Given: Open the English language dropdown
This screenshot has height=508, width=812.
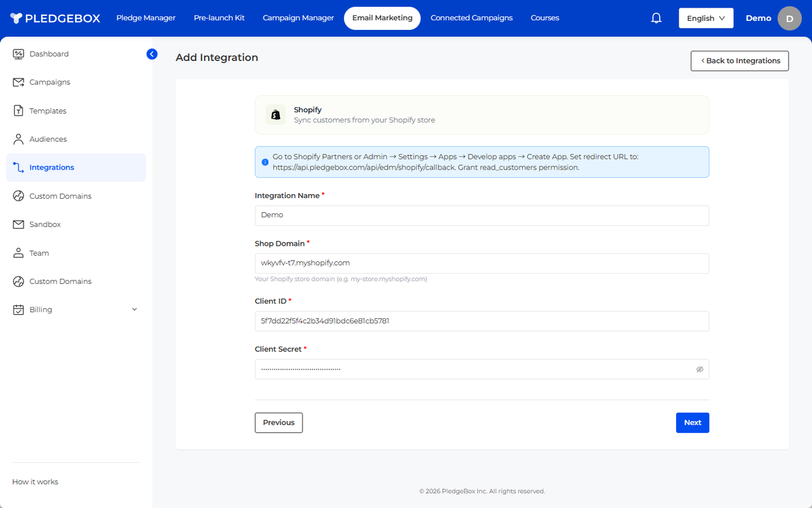Looking at the screenshot, I should (x=705, y=18).
